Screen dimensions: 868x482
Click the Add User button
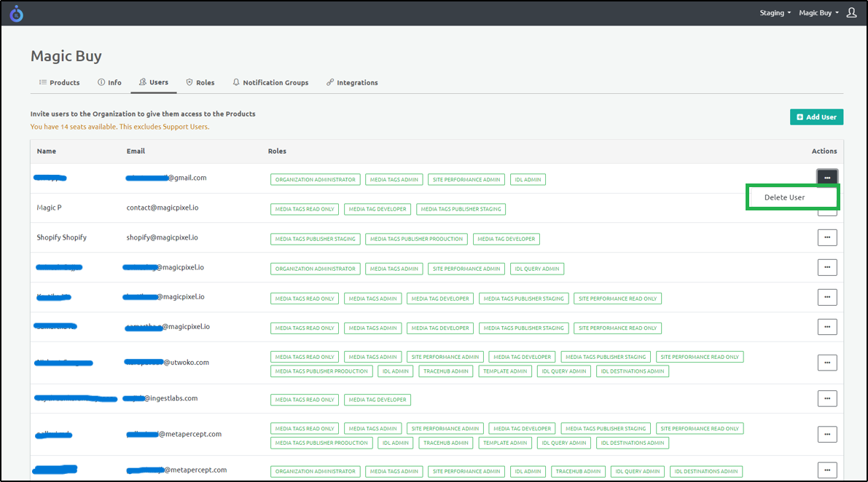click(x=816, y=116)
